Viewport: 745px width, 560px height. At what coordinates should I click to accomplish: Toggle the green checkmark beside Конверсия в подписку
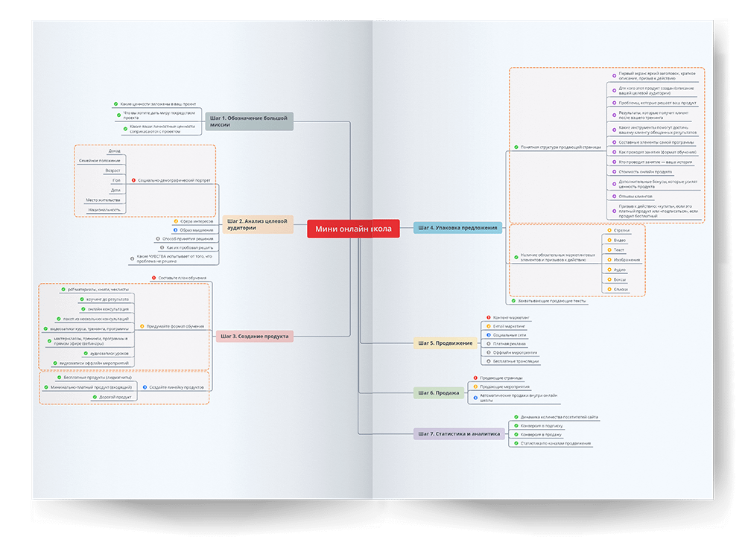coord(516,426)
